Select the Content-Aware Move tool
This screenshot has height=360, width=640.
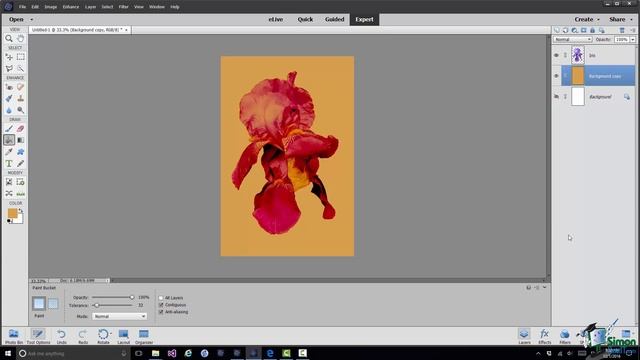coord(9,193)
